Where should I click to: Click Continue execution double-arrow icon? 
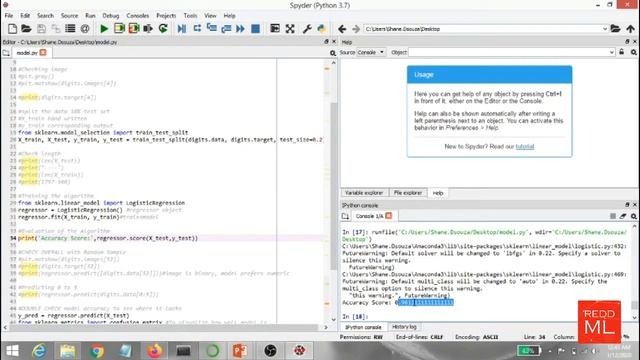pos(240,29)
